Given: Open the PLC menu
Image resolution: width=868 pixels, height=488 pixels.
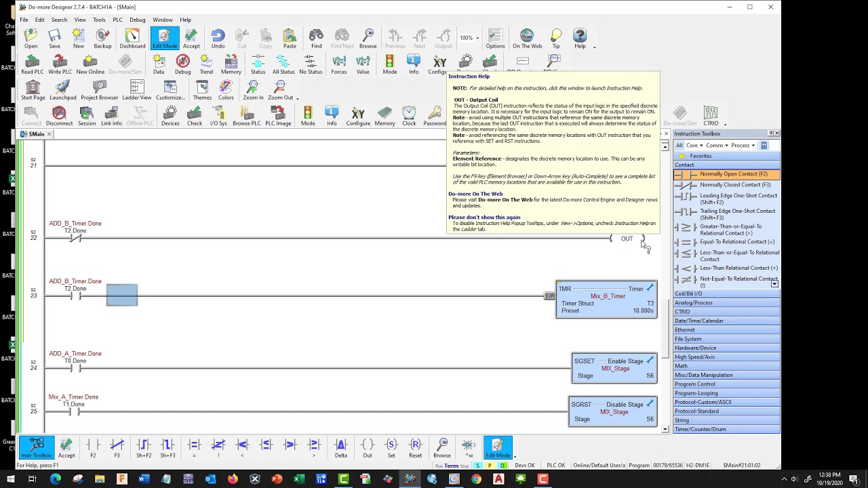Looking at the screenshot, I should click(x=117, y=20).
